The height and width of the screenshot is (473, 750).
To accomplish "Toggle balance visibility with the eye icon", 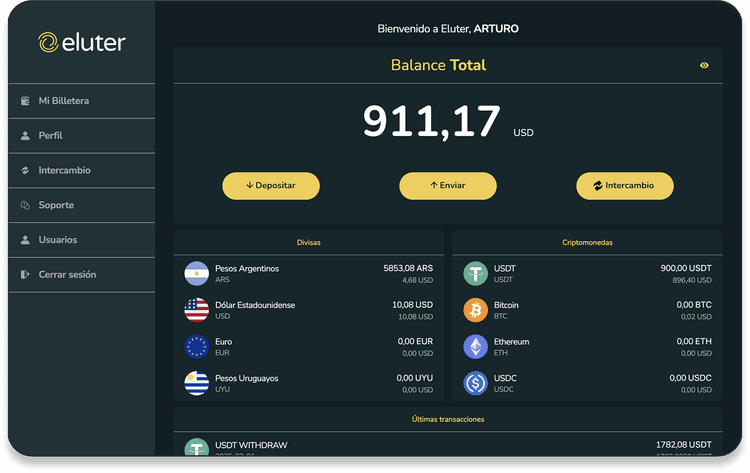I will coord(704,66).
